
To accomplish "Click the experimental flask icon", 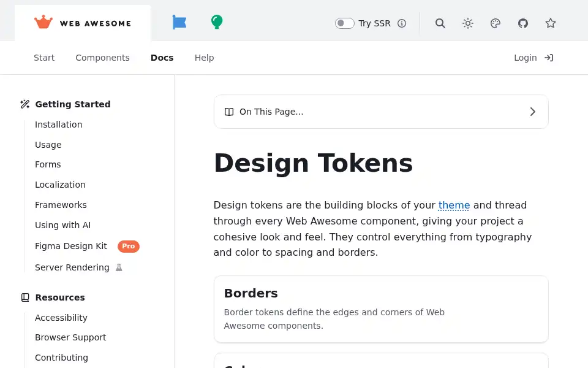I will (119, 267).
